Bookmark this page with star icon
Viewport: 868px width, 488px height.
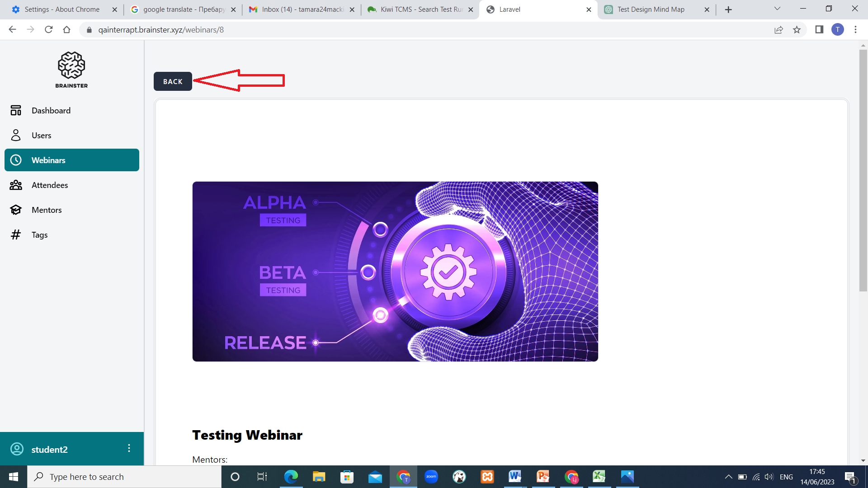pos(797,30)
